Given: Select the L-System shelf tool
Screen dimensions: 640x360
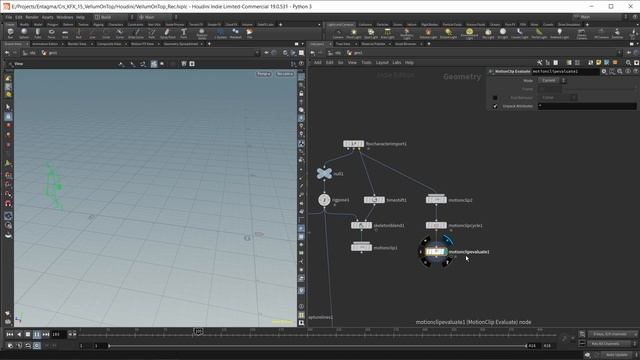Looking at the screenshot, I should point(220,33).
